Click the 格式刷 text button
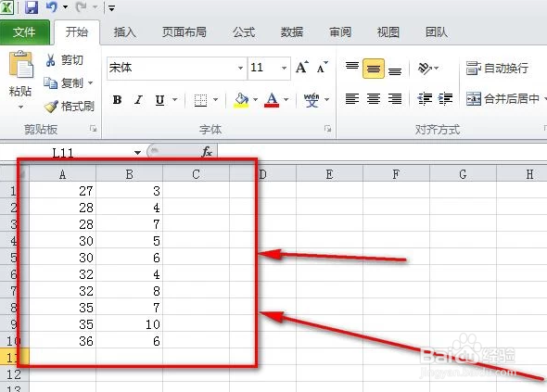Screen dimensions: 547x392 (x=78, y=107)
